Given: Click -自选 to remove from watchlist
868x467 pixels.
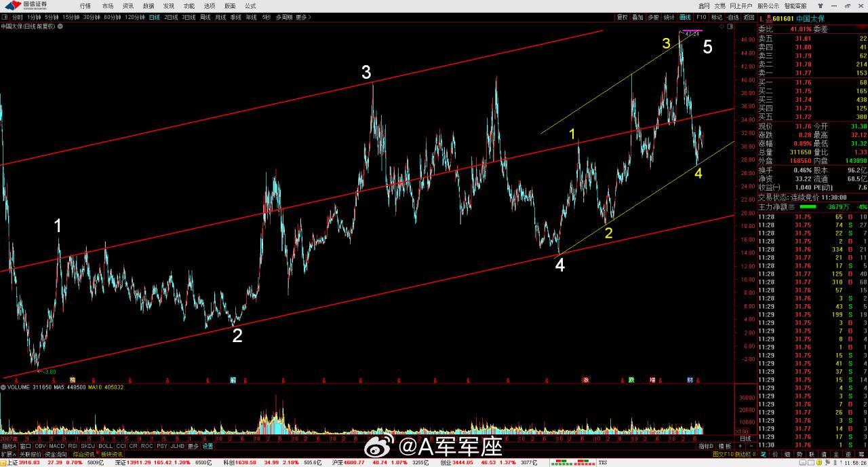Looking at the screenshot, I should tap(733, 17).
